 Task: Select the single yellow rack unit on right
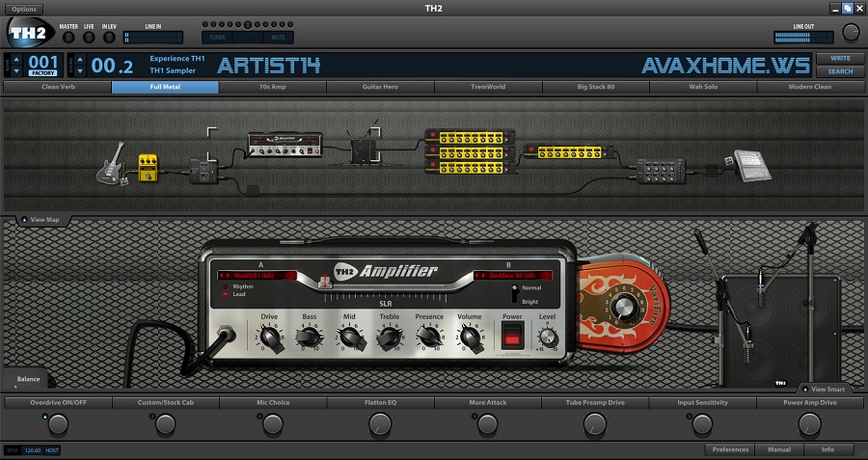click(569, 151)
